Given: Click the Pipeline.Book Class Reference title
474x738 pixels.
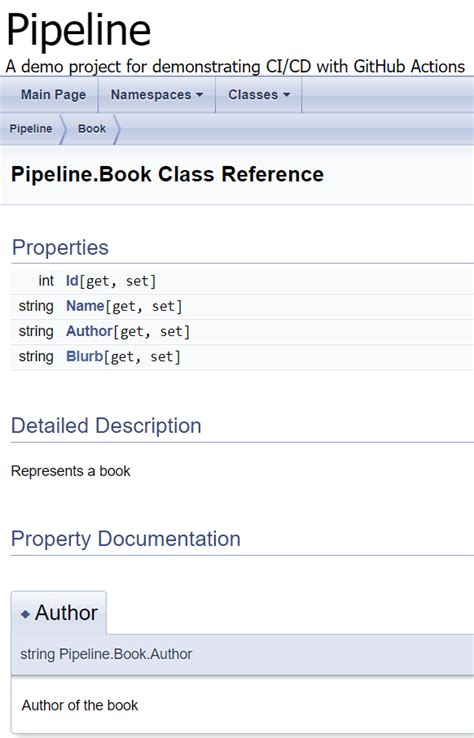Looking at the screenshot, I should coord(167,174).
